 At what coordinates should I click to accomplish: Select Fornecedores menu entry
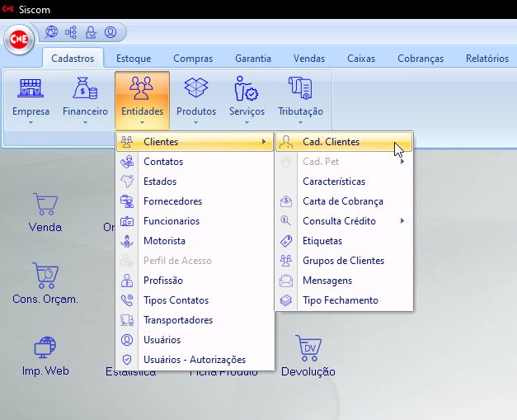click(172, 201)
